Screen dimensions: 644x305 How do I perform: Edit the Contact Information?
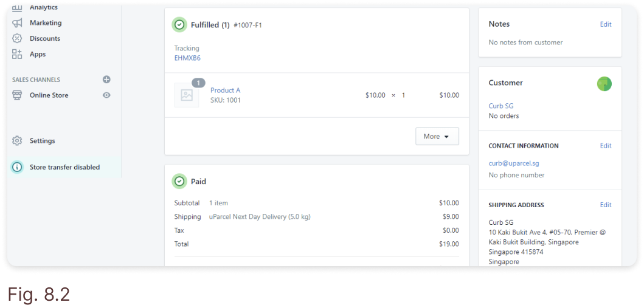coord(606,146)
